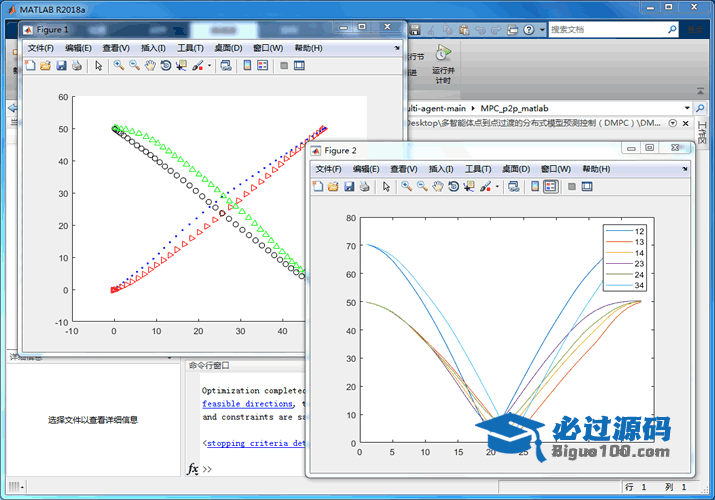This screenshot has height=500, width=715.
Task: Click the 搜索文档 search documentation field
Action: 607,30
